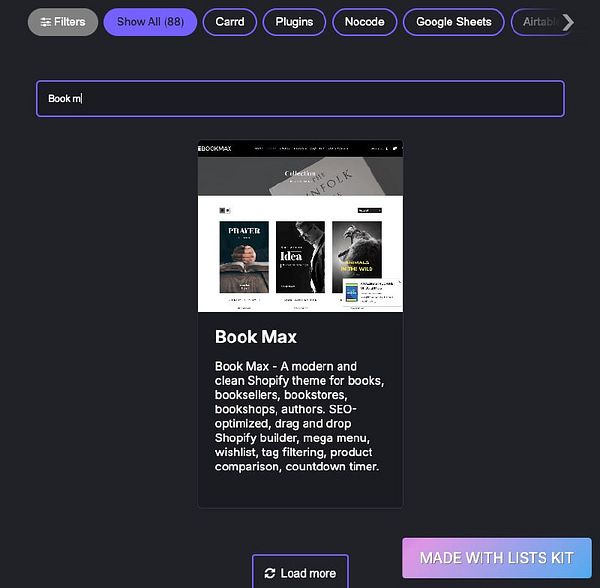Click the Book Max description text
Screen dimensions: 600x588
click(x=300, y=416)
